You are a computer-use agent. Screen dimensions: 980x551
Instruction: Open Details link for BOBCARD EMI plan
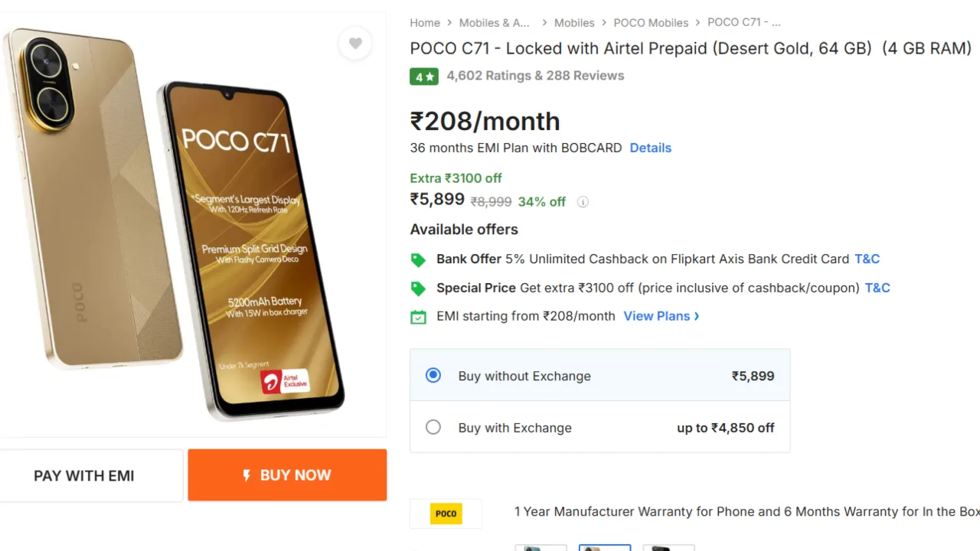650,148
